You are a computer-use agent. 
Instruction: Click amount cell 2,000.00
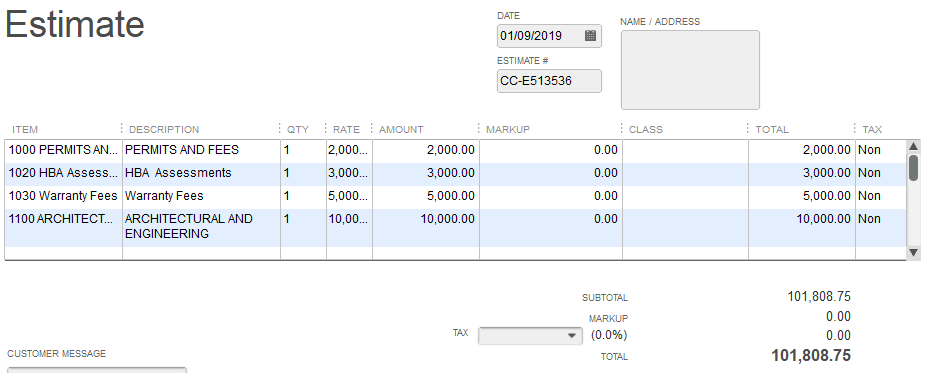(x=426, y=150)
